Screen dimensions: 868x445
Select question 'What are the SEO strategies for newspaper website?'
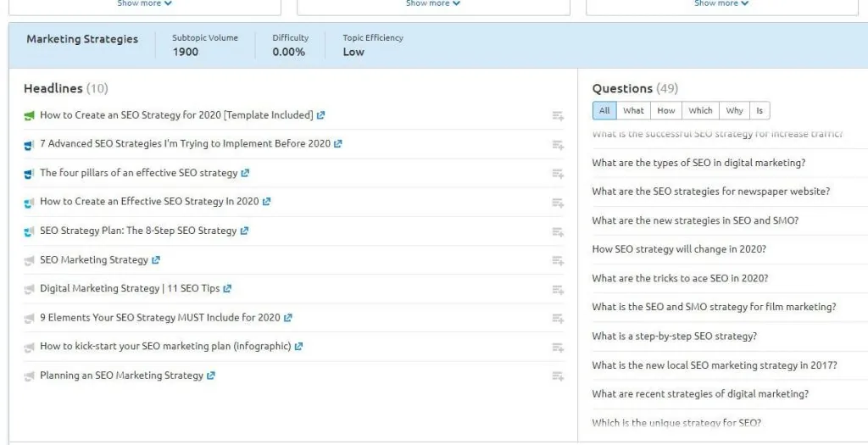click(x=711, y=192)
